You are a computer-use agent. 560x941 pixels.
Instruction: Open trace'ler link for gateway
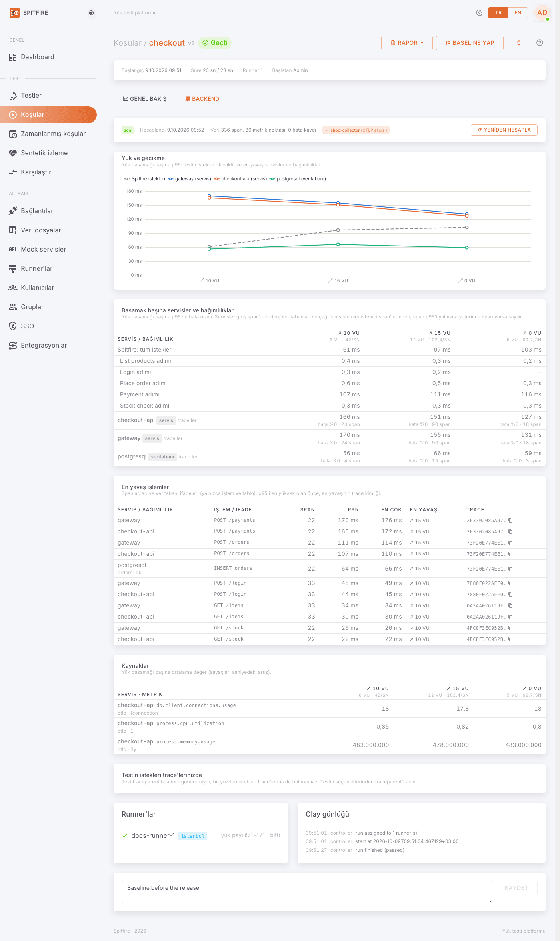[x=173, y=438]
